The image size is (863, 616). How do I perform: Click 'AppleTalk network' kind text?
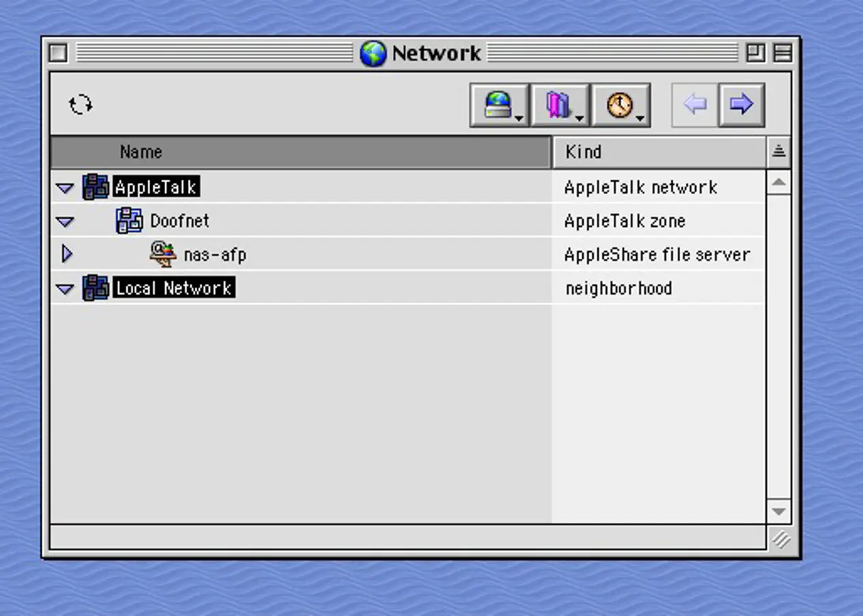pyautogui.click(x=640, y=187)
